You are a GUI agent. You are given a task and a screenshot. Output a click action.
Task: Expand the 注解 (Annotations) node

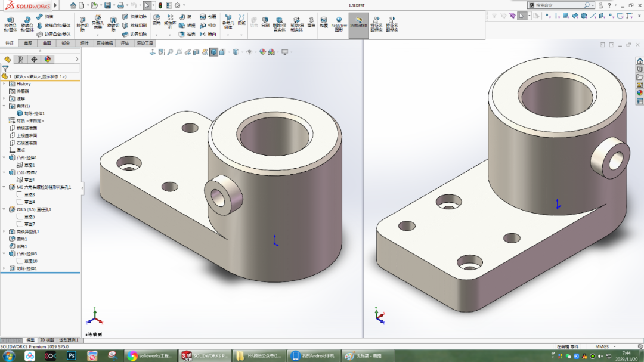click(x=4, y=98)
